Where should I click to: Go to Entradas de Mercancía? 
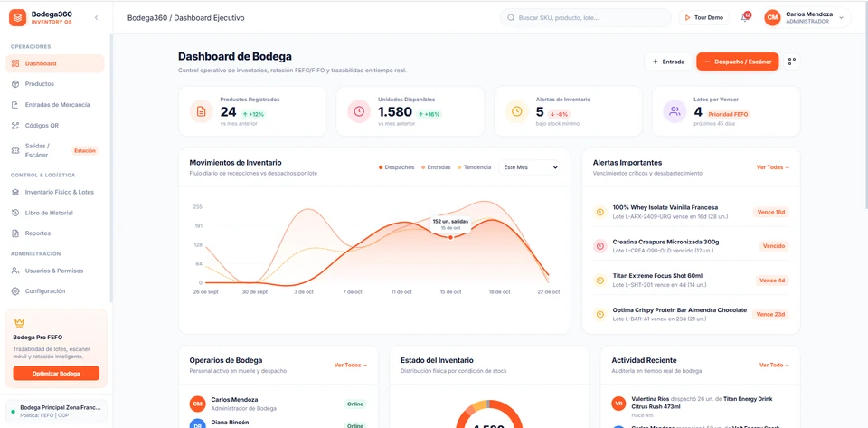pos(55,105)
